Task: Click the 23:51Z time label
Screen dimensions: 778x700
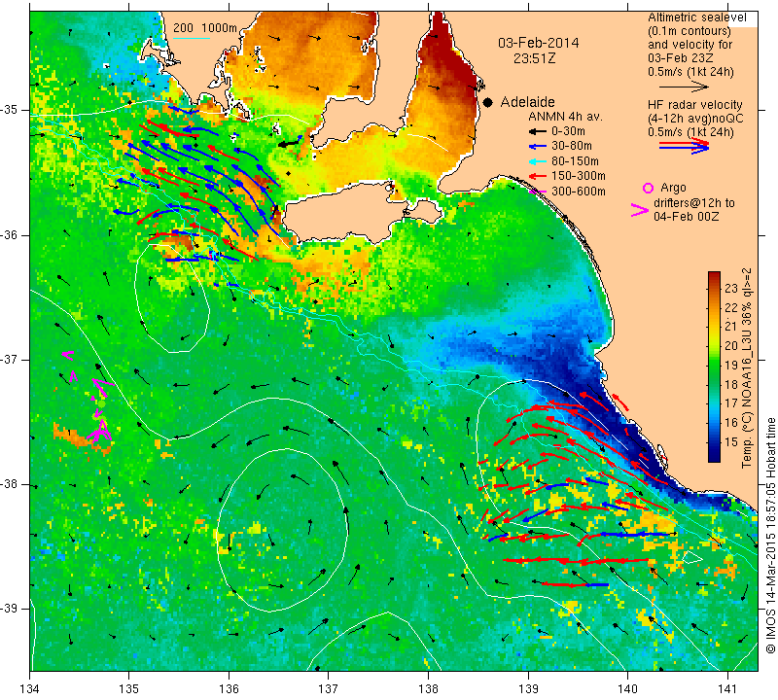Action: click(x=534, y=58)
